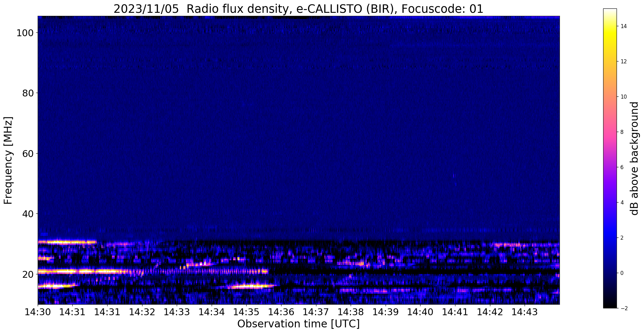644x333 pixels.
Task: Click the colorbar tick value 8
Action: 622,132
